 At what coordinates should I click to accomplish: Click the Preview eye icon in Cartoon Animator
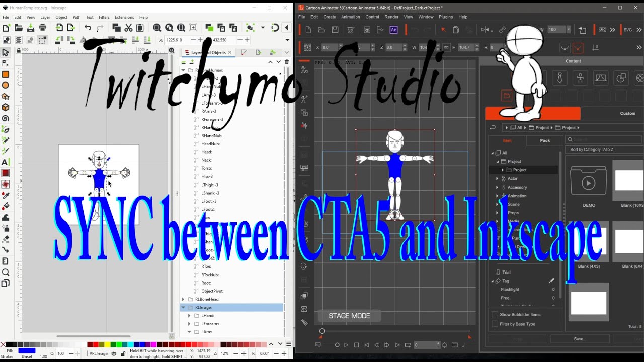click(x=367, y=30)
